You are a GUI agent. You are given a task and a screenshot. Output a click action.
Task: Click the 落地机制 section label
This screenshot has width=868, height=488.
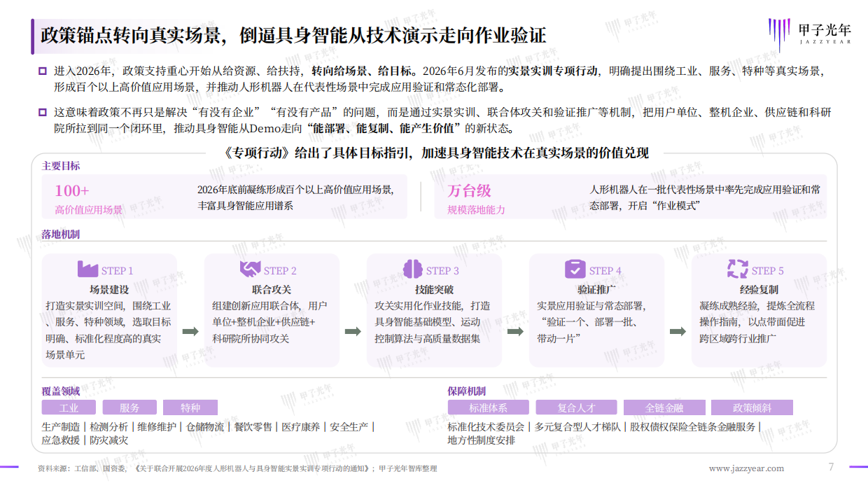pyautogui.click(x=61, y=235)
